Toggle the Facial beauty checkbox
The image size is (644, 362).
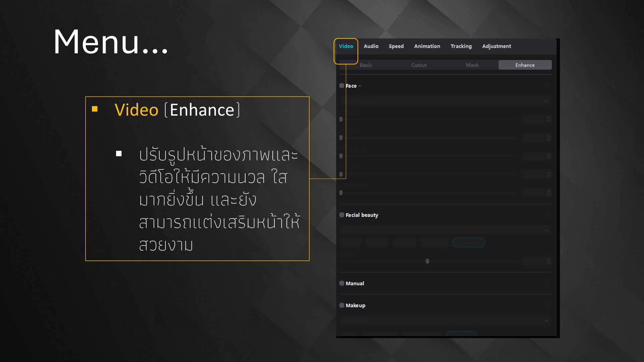pyautogui.click(x=341, y=215)
